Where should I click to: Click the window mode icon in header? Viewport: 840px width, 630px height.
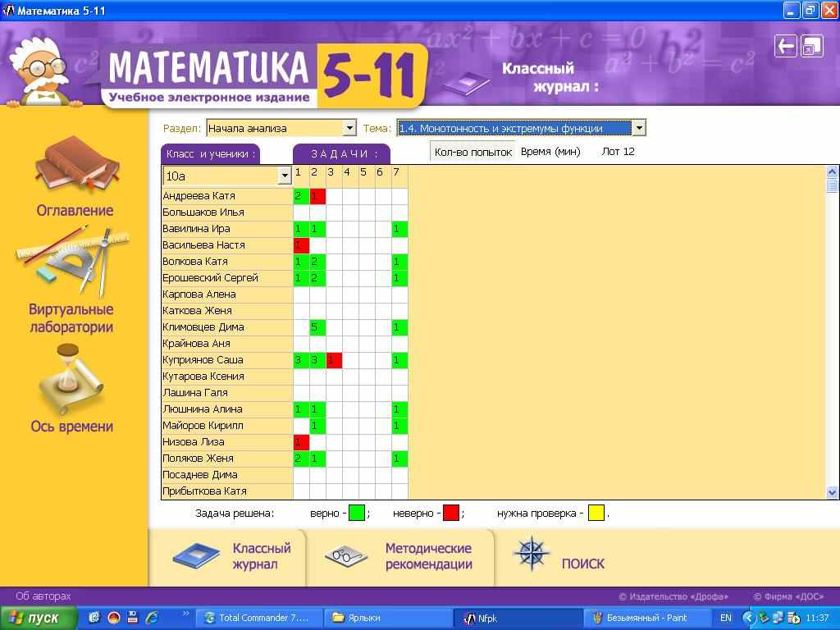(x=811, y=46)
